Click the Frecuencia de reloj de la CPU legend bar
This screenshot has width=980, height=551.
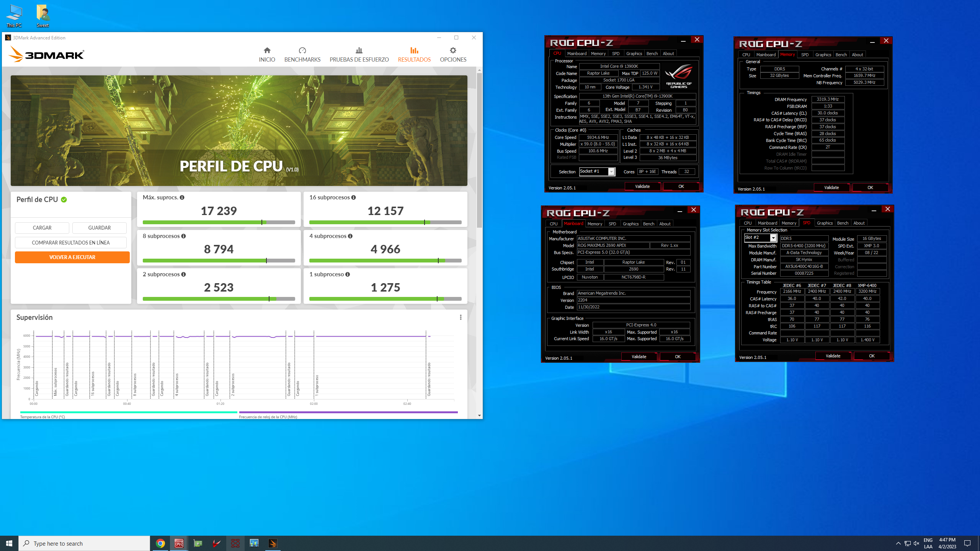[x=348, y=412]
